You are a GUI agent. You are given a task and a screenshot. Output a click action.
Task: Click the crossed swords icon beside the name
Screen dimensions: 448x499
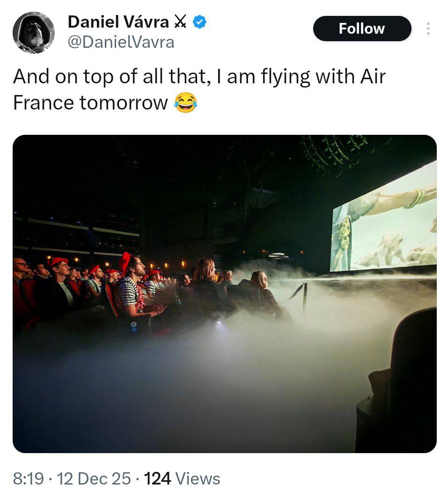pyautogui.click(x=180, y=22)
